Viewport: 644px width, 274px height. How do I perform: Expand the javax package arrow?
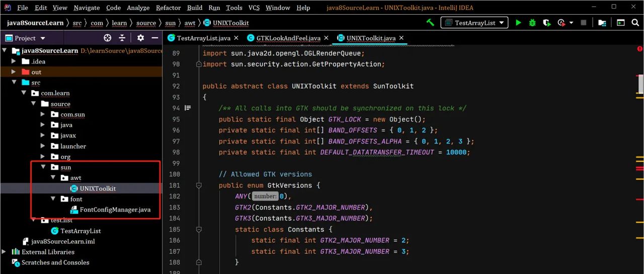coord(43,135)
